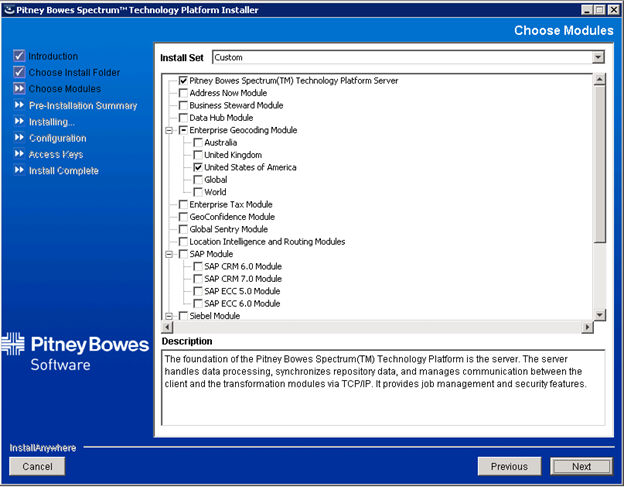Click the Configuration step arrow icon

(18, 138)
